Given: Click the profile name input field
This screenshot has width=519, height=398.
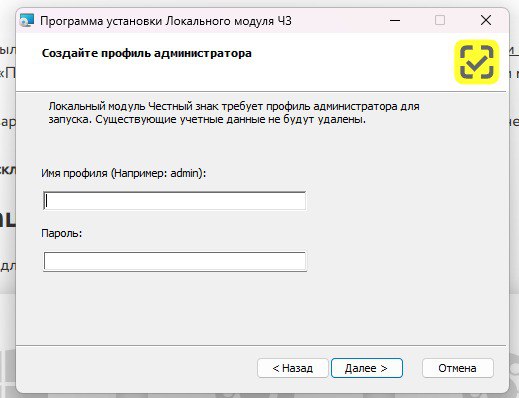Looking at the screenshot, I should (174, 201).
